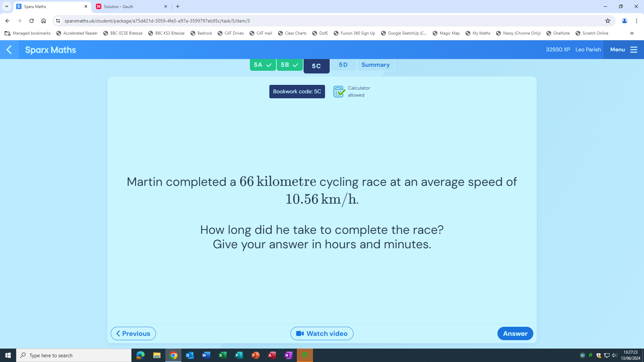Image resolution: width=644 pixels, height=362 pixels.
Task: Click the Windows taskbar search box
Action: [74, 355]
